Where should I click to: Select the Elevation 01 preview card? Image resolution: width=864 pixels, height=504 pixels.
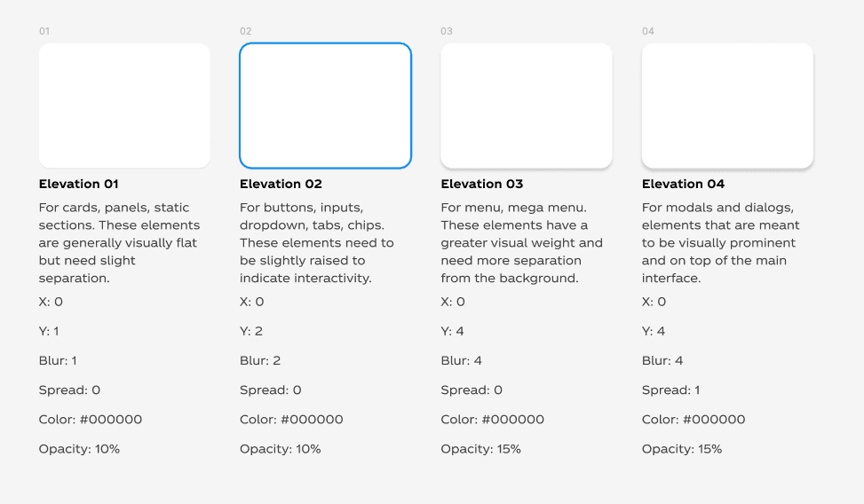click(x=124, y=106)
